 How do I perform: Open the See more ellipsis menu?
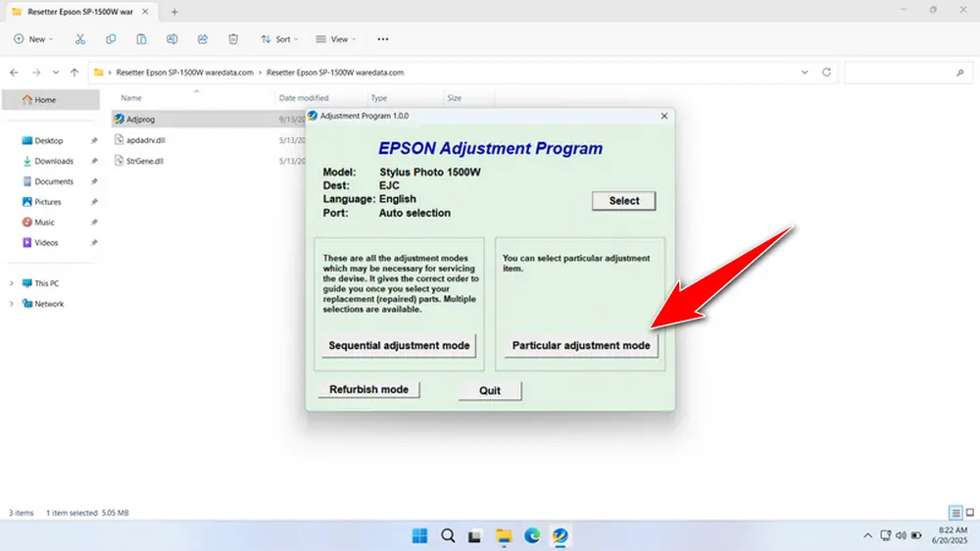pos(383,39)
